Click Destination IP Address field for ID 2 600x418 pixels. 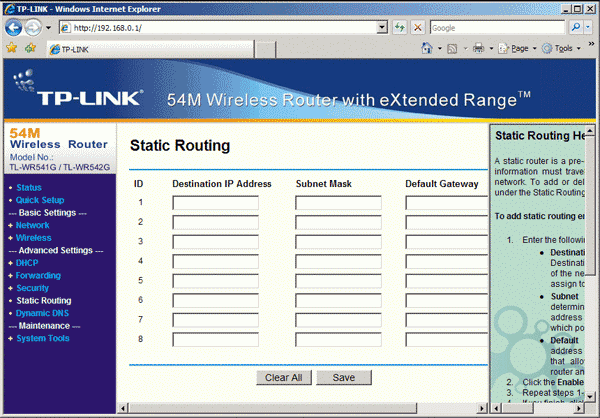tap(215, 222)
